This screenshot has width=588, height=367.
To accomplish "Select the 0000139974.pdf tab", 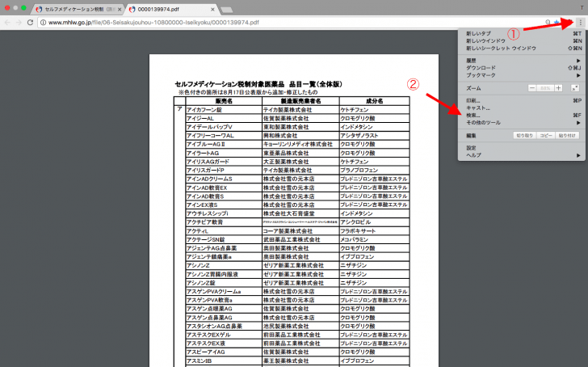I will [x=170, y=10].
